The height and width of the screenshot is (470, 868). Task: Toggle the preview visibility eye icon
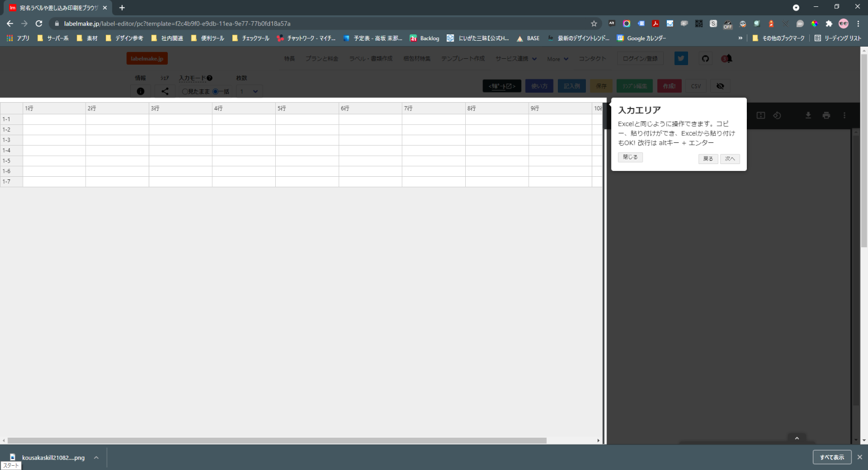point(720,86)
